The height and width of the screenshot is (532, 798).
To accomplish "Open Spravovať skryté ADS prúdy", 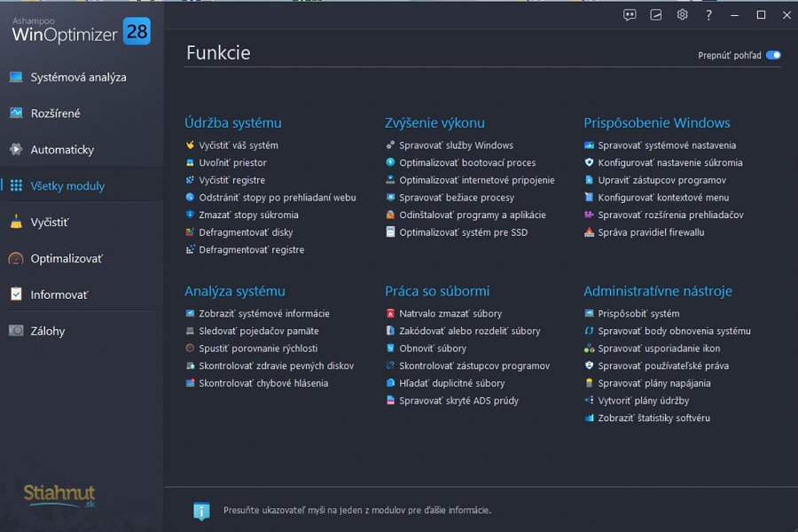I will point(458,401).
